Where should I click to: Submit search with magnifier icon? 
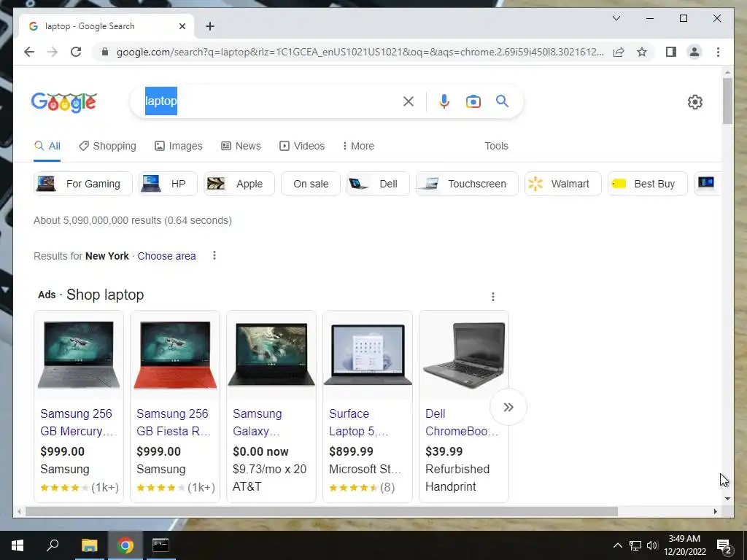pyautogui.click(x=502, y=101)
